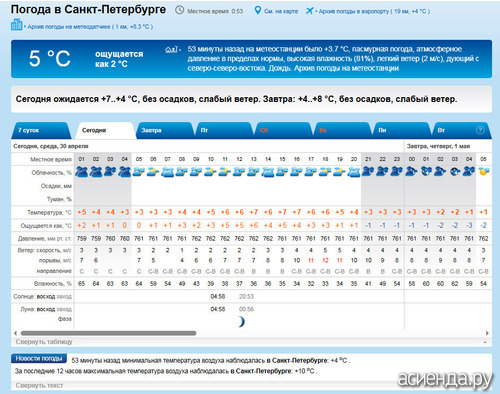Image resolution: width=500 pixels, height=394 pixels.
Task: Click the collapse arrow at table bottom right
Action: coord(485,342)
